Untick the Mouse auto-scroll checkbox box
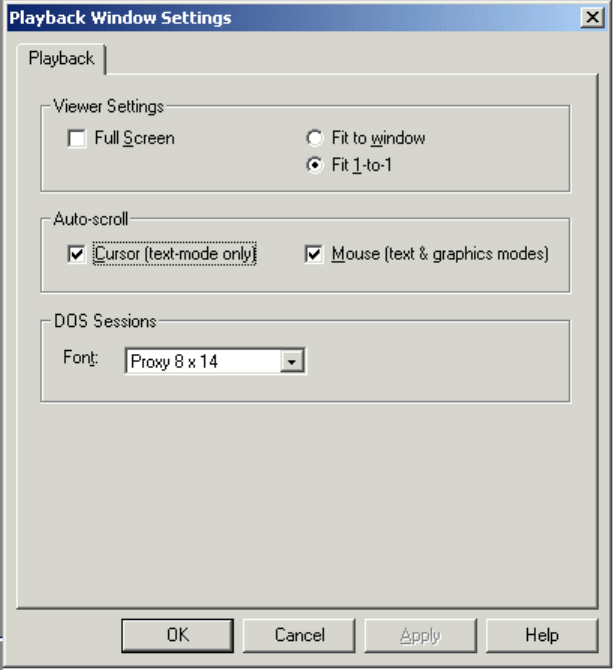This screenshot has width=614, height=670. point(314,254)
